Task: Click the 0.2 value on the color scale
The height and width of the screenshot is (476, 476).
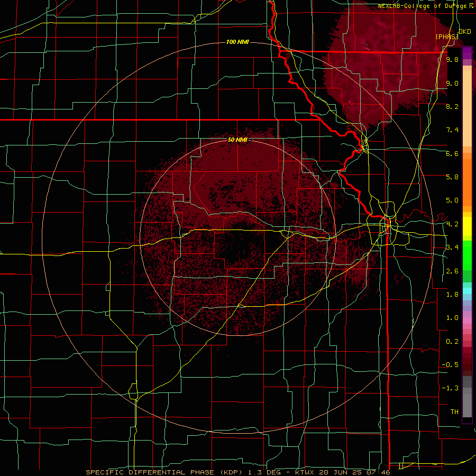Action: [x=452, y=342]
